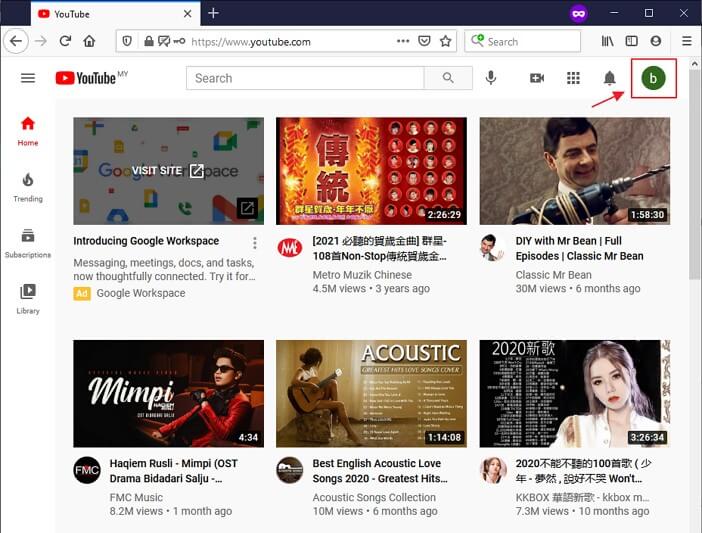Click the KKBOX channel name
The image size is (702, 533).
click(x=582, y=497)
